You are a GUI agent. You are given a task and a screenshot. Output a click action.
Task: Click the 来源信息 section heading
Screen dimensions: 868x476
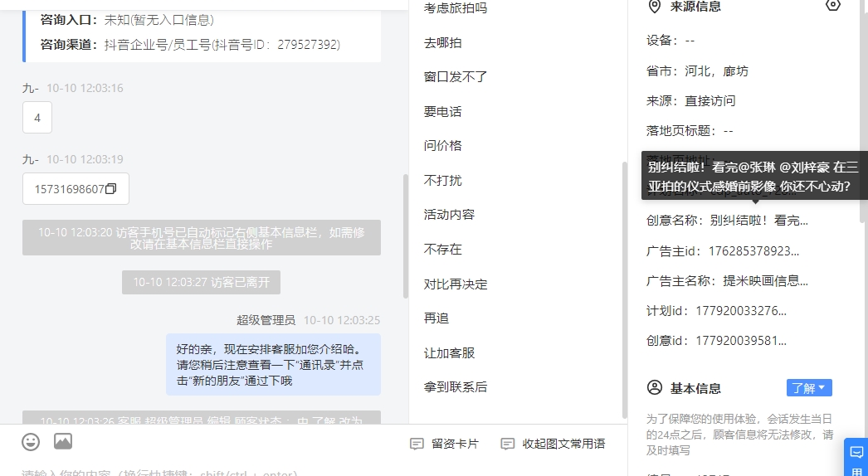click(x=695, y=7)
